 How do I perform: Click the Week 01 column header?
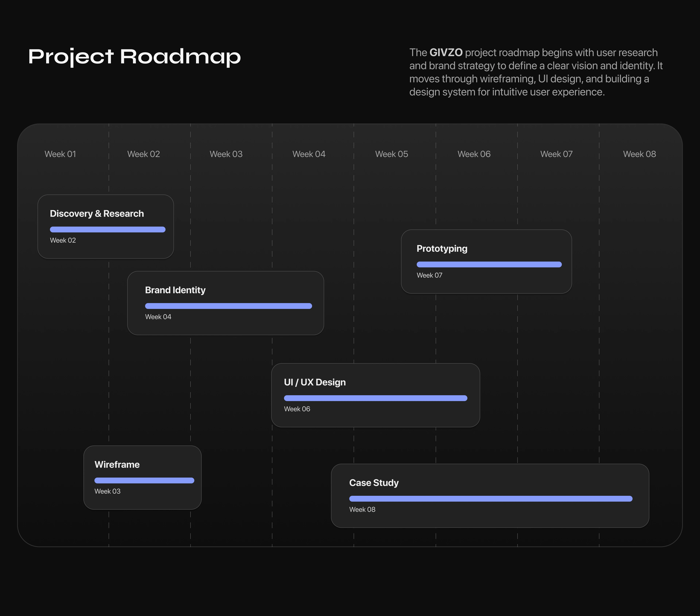[60, 154]
